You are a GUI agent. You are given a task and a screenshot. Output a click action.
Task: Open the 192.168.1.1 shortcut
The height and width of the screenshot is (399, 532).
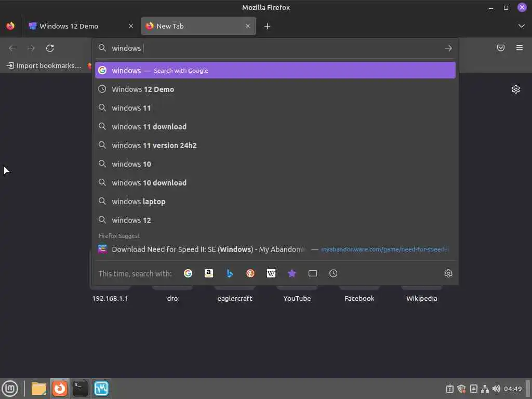[x=110, y=299]
